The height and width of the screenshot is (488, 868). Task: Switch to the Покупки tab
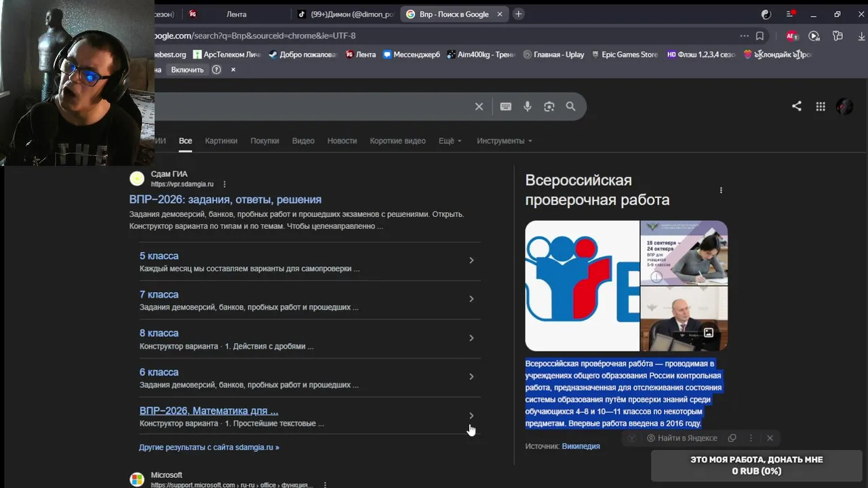coord(264,141)
